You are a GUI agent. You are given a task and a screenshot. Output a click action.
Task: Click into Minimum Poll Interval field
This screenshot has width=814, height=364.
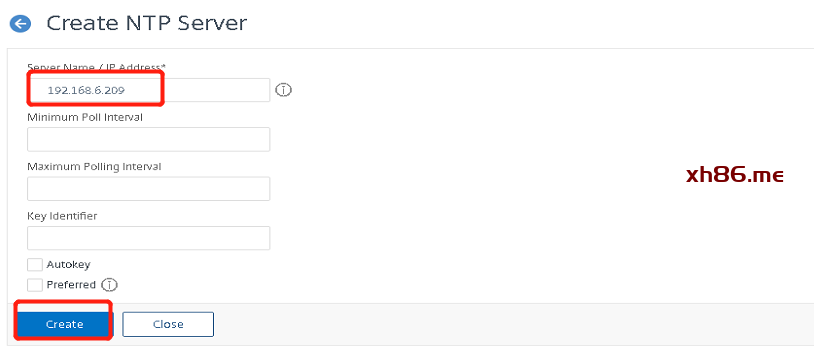pos(148,139)
